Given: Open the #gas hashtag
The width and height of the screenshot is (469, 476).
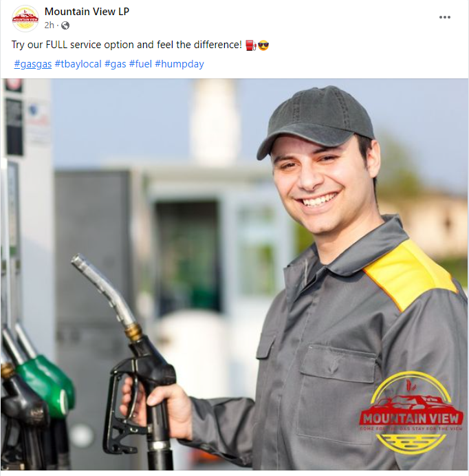Looking at the screenshot, I should 116,64.
